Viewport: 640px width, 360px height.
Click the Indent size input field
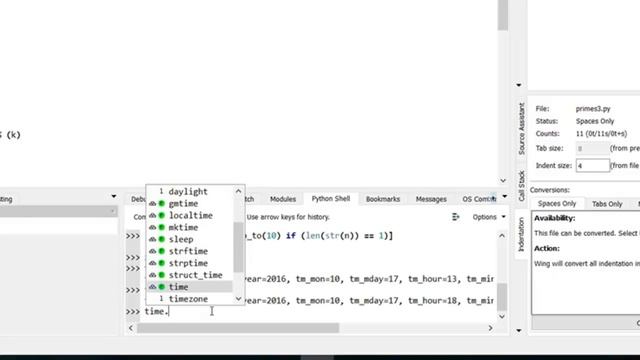pyautogui.click(x=592, y=166)
